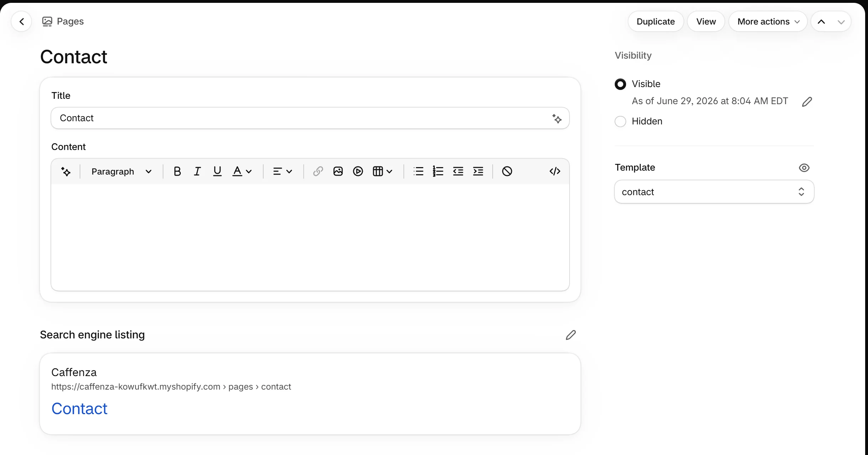The height and width of the screenshot is (455, 868).
Task: Click the Caffenza store name text
Action: tap(74, 372)
